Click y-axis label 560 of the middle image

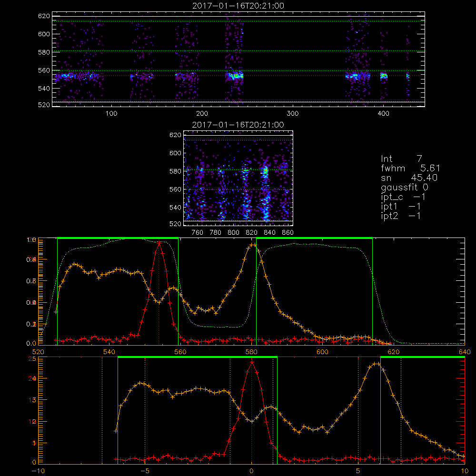(x=175, y=189)
